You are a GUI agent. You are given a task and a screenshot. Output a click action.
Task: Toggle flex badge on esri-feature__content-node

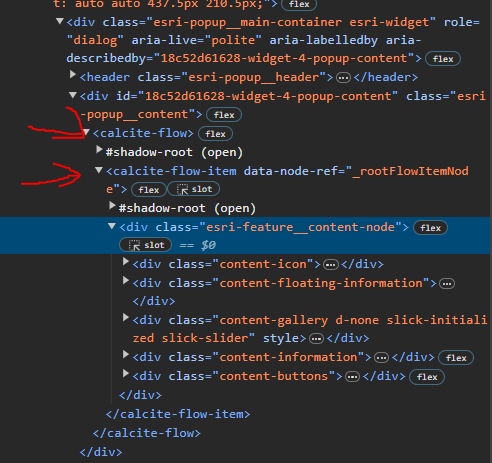430,228
